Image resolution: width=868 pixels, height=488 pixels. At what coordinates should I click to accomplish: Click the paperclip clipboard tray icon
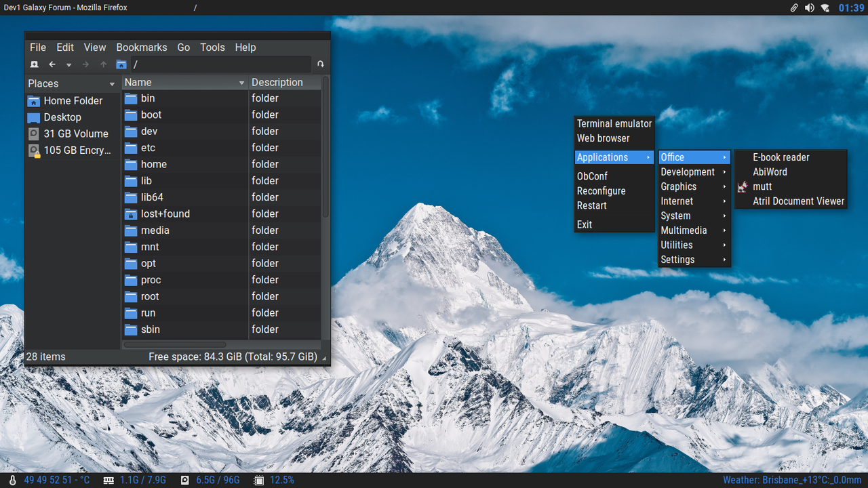[x=794, y=7]
